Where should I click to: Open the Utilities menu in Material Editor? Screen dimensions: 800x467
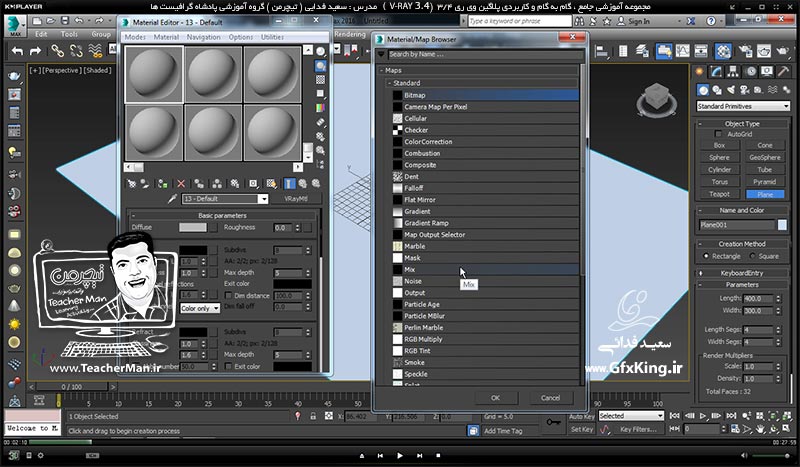(x=272, y=37)
